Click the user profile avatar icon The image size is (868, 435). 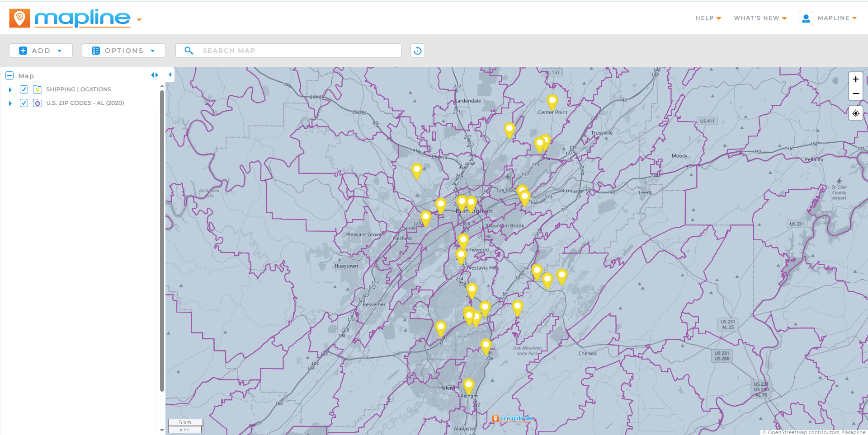(x=806, y=18)
